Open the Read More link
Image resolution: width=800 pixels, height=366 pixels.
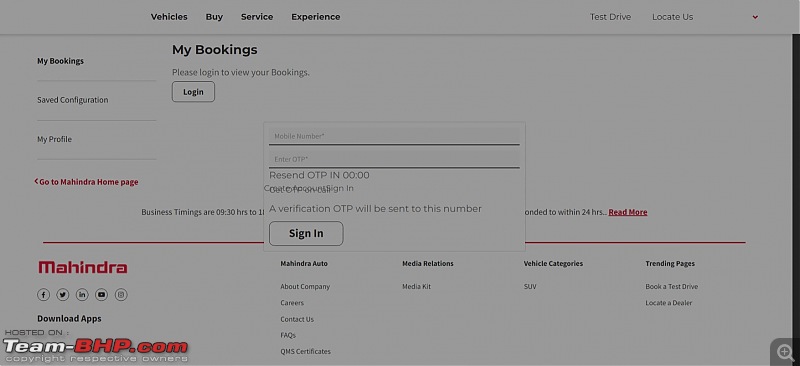coord(628,212)
